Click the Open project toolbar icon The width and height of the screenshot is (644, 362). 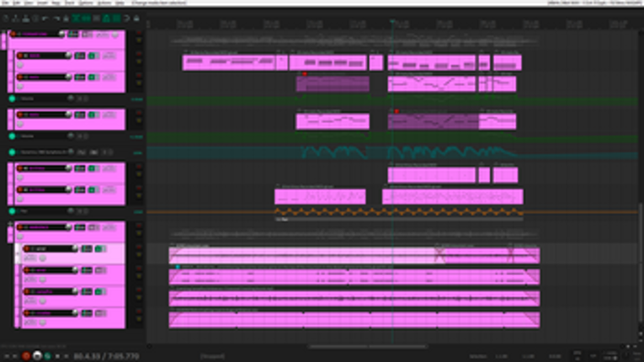tap(16, 19)
